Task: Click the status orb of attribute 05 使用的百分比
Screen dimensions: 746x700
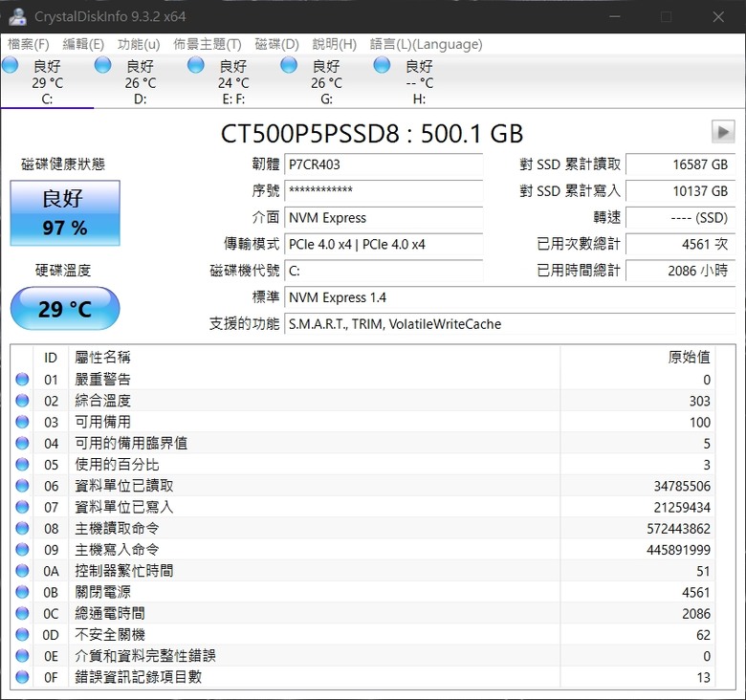Action: click(22, 464)
